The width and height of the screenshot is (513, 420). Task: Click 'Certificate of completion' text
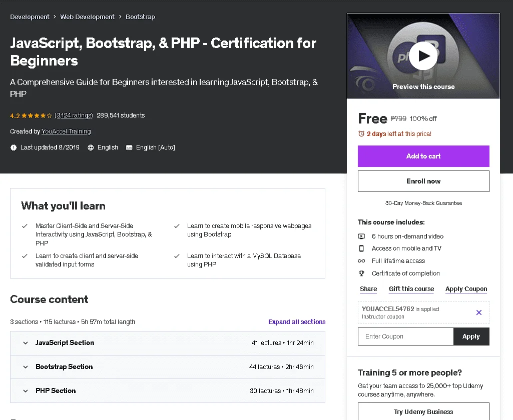(406, 273)
